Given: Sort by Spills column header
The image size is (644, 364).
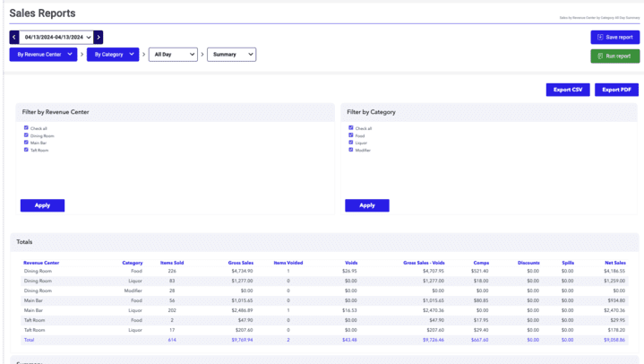Looking at the screenshot, I should pos(568,263).
